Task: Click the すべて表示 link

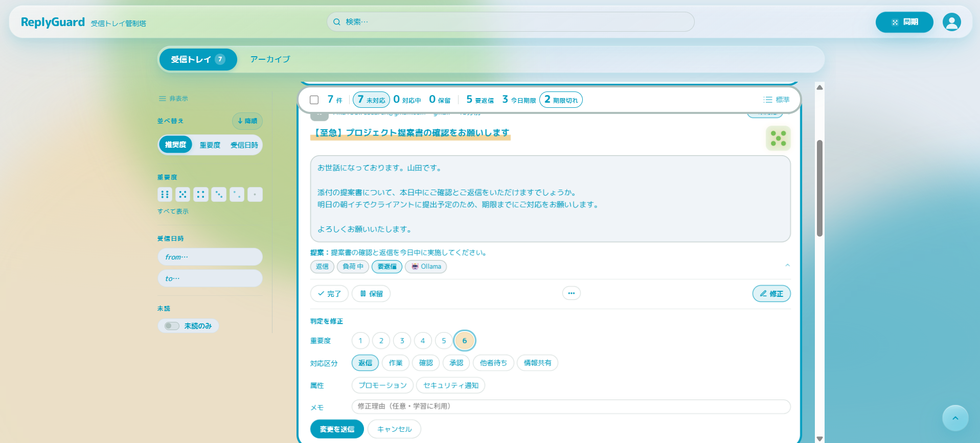Action: click(173, 212)
